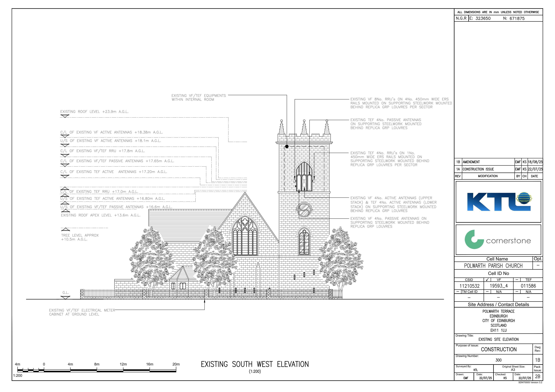Click 'EXISTING TEF 4No. PASSIVE ANTENNAS' annotation

tap(386, 124)
